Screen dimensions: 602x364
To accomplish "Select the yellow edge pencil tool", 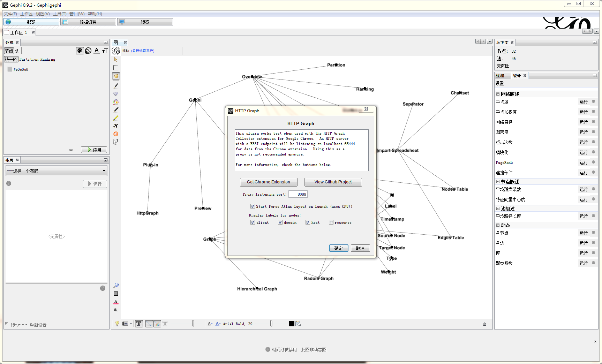I will click(x=116, y=118).
